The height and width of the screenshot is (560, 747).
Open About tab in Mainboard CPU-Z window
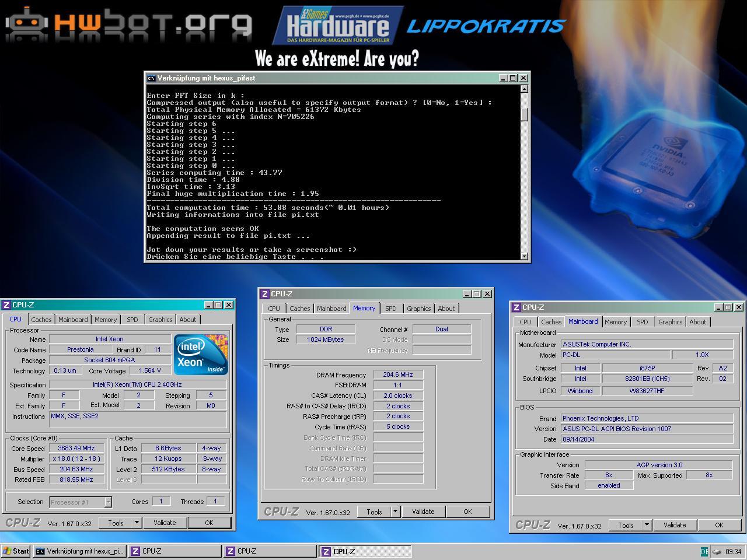698,322
